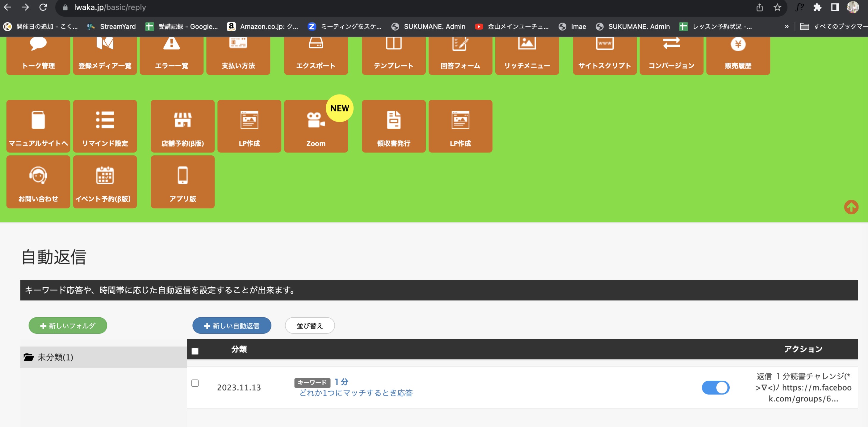The image size is (868, 427).
Task: Open the エクスポート tile
Action: (x=316, y=56)
